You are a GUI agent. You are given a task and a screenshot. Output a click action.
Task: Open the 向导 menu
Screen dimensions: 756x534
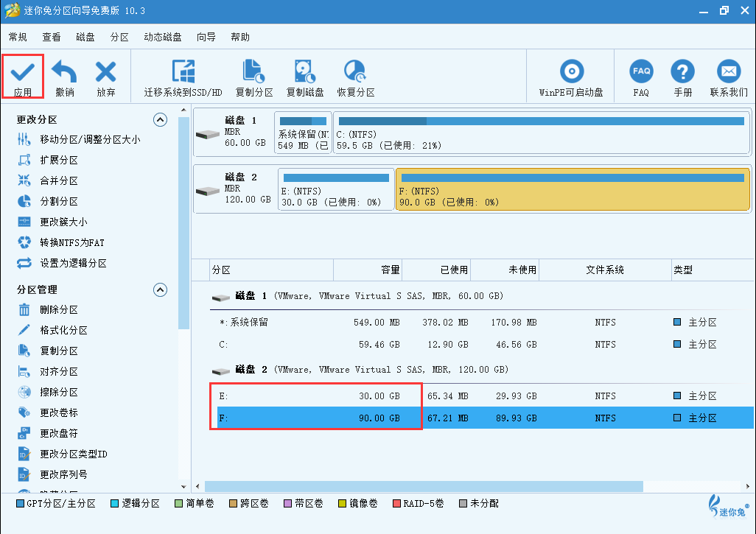(206, 37)
